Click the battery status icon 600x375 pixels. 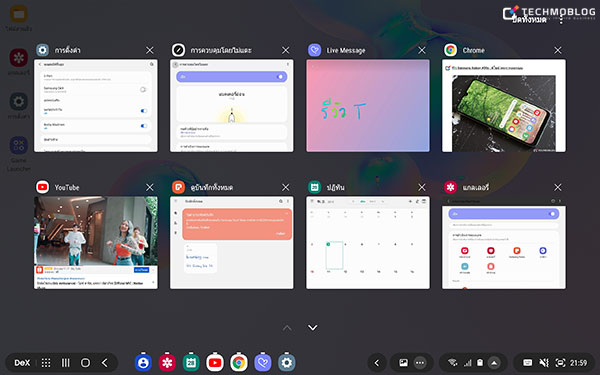(x=480, y=363)
